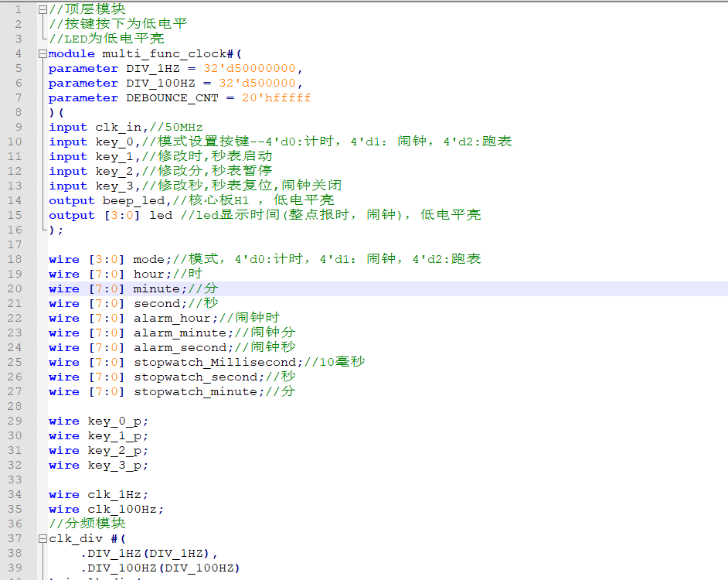Image resolution: width=728 pixels, height=580 pixels.
Task: Click 'key_0_p' wire declaration
Action: pos(114,421)
